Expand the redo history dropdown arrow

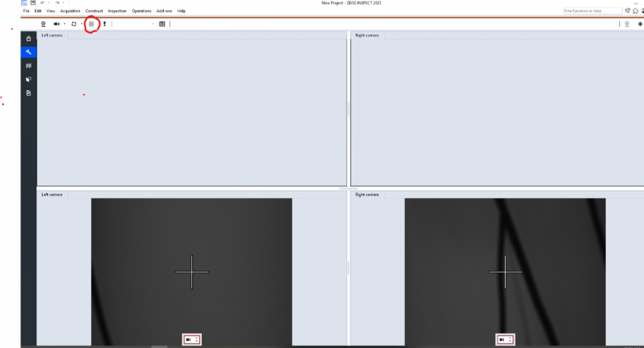(63, 3)
